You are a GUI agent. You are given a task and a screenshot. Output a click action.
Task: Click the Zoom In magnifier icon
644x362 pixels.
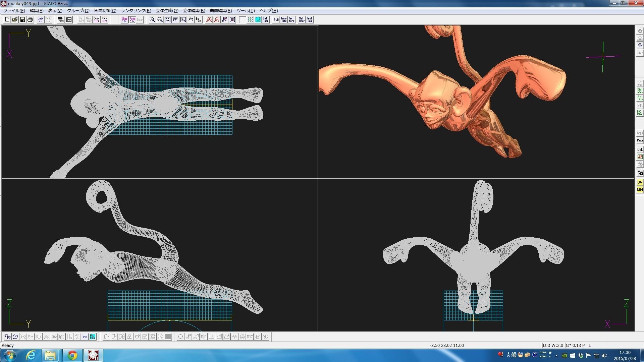point(152,20)
